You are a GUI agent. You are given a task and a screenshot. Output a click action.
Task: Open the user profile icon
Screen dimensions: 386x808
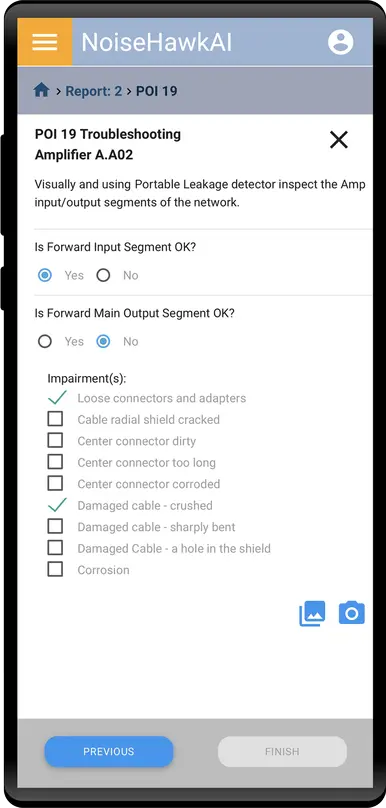pos(341,42)
